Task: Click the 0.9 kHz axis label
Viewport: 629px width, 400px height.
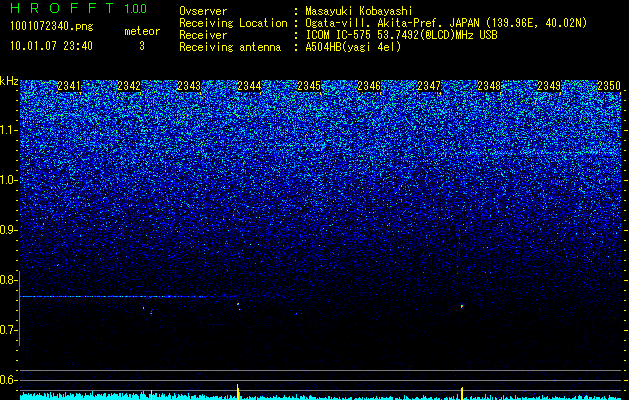Action: click(9, 230)
